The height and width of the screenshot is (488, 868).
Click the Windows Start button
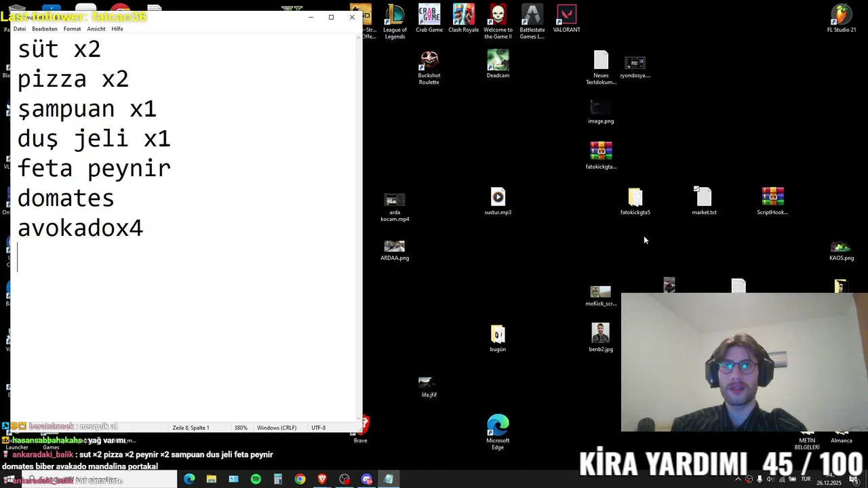(9, 479)
